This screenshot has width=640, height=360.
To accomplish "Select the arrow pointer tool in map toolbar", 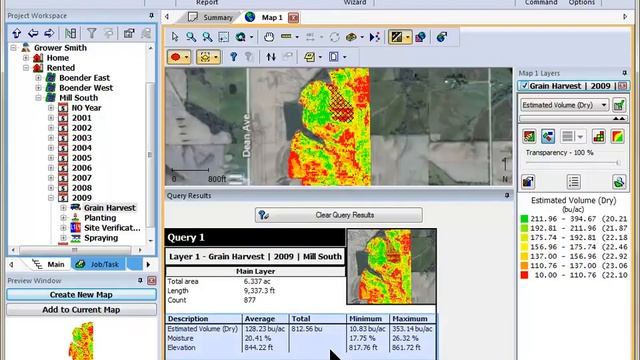I will pos(175,37).
